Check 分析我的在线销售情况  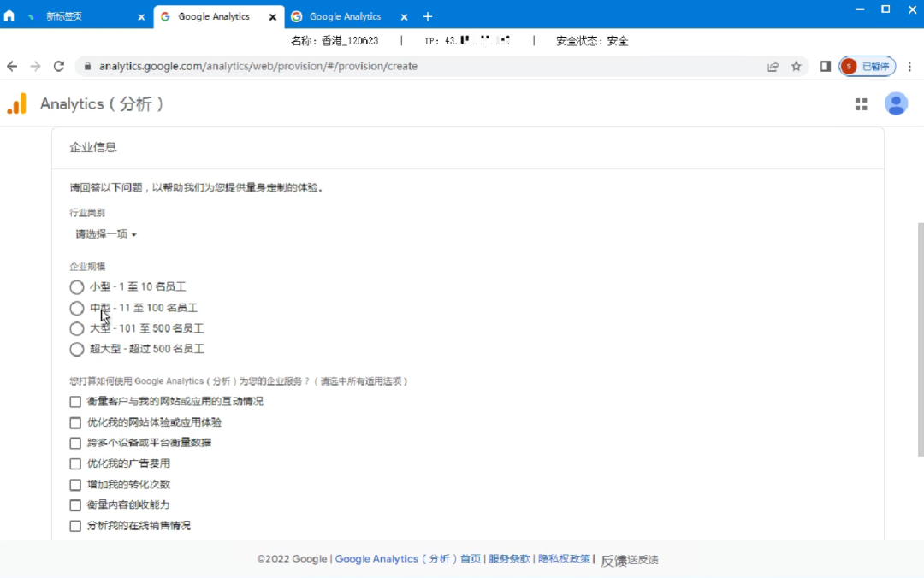pyautogui.click(x=75, y=526)
